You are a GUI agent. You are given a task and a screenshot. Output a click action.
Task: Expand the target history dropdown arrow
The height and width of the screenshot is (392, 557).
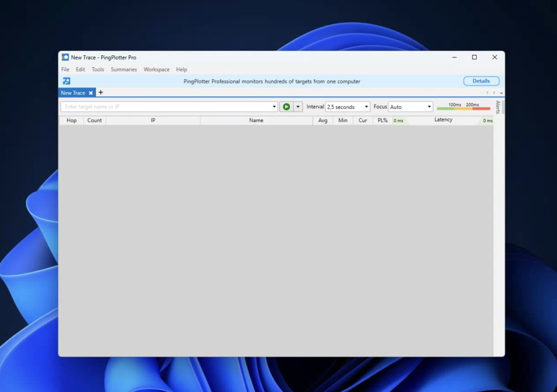coord(274,107)
